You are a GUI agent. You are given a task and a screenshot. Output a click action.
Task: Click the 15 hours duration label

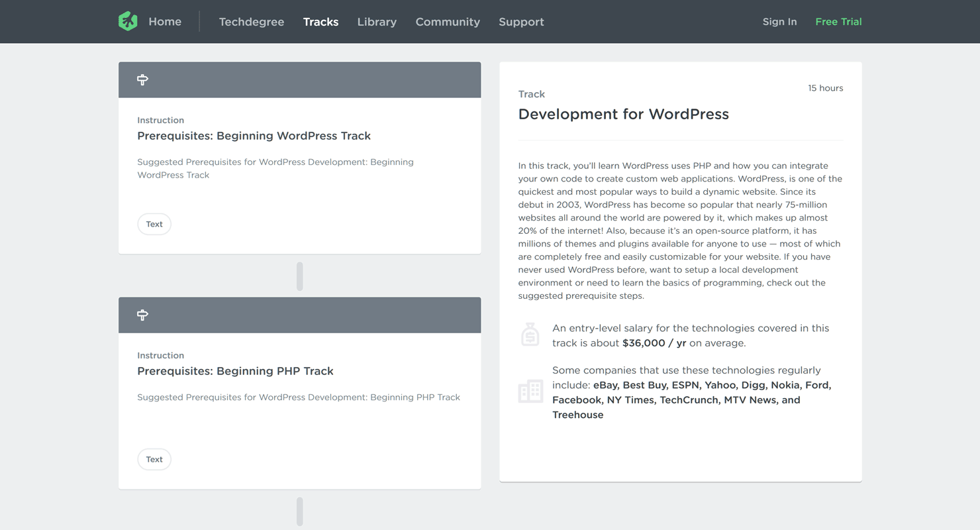point(826,88)
